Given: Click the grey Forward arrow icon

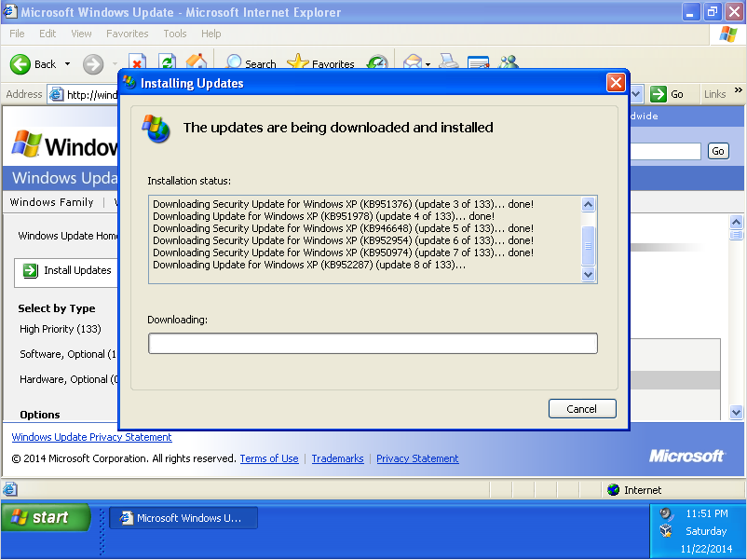Looking at the screenshot, I should [93, 64].
